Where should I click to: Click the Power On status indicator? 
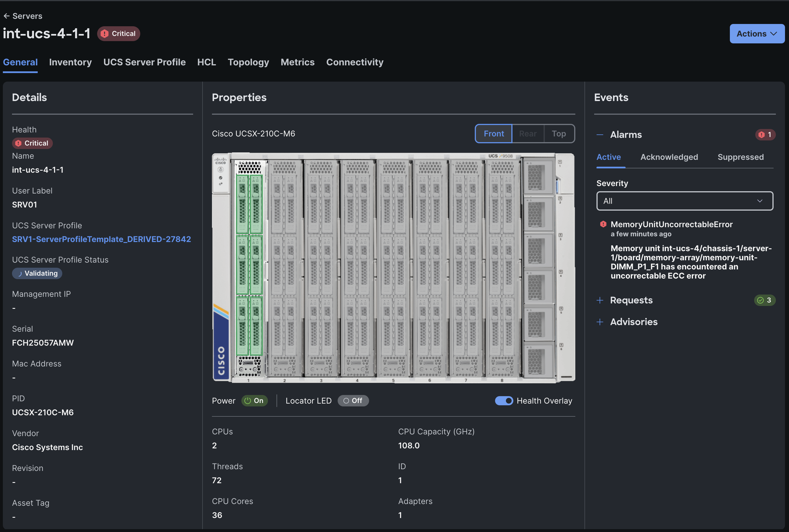(x=254, y=401)
